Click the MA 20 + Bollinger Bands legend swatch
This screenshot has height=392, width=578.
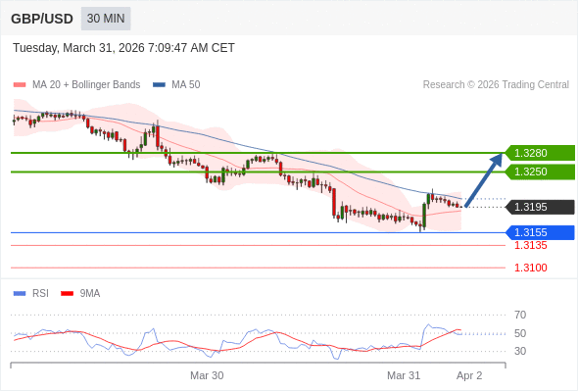[x=20, y=85]
